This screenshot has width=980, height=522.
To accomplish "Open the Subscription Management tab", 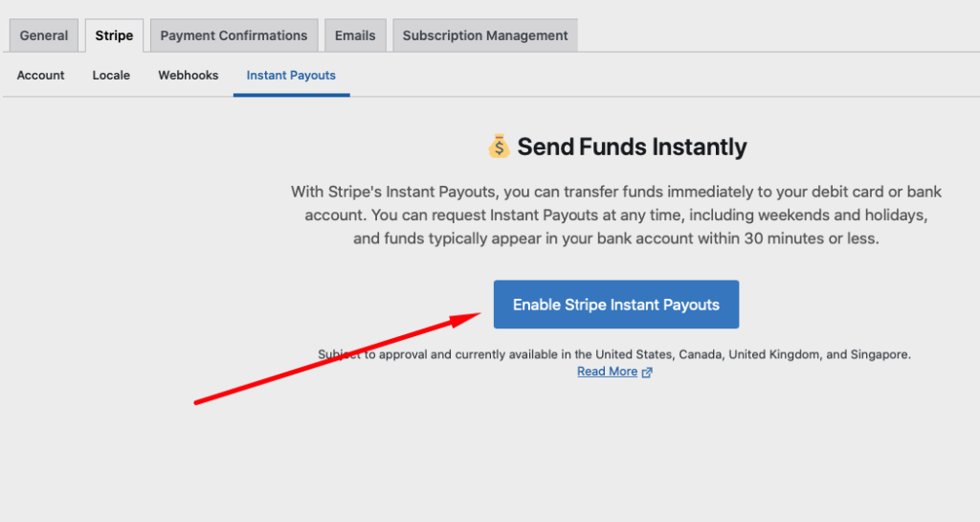I will (x=485, y=35).
